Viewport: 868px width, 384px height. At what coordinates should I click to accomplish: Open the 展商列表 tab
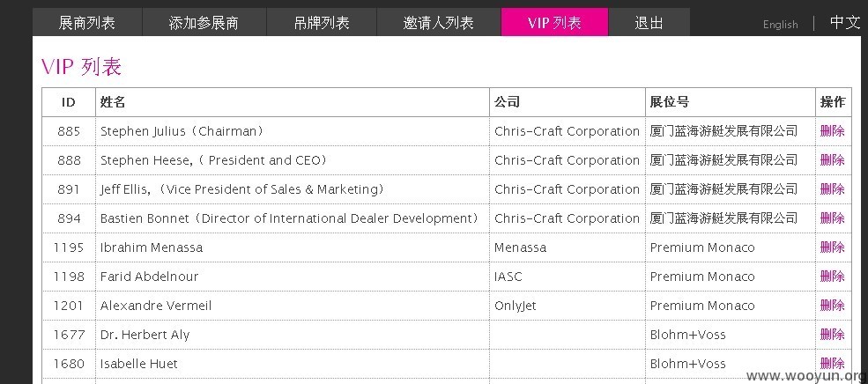click(x=87, y=23)
